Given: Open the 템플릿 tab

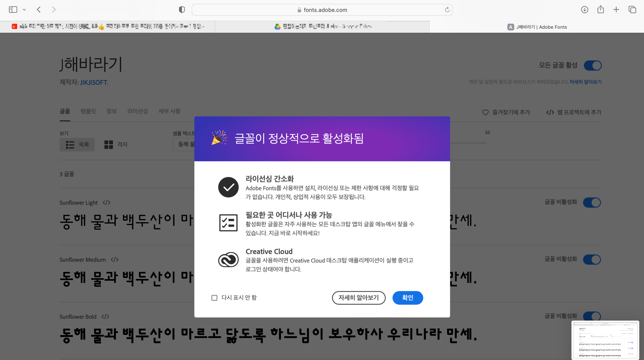Looking at the screenshot, I should pos(88,111).
